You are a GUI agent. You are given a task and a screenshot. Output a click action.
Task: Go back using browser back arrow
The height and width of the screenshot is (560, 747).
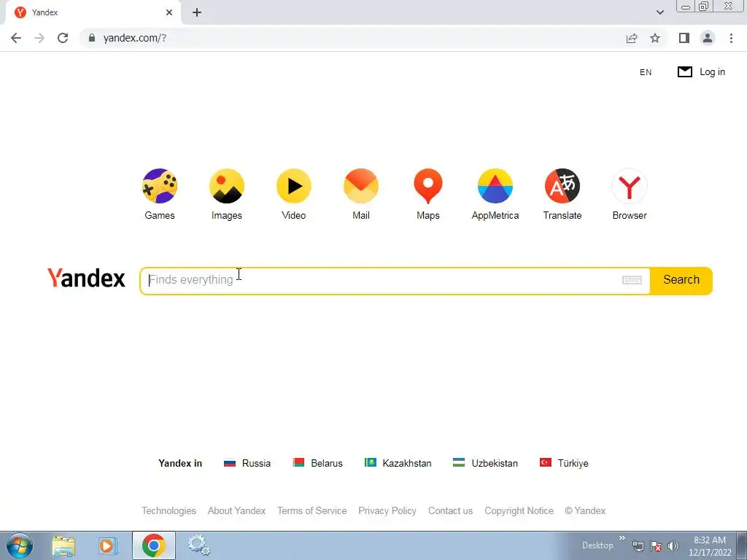point(16,38)
